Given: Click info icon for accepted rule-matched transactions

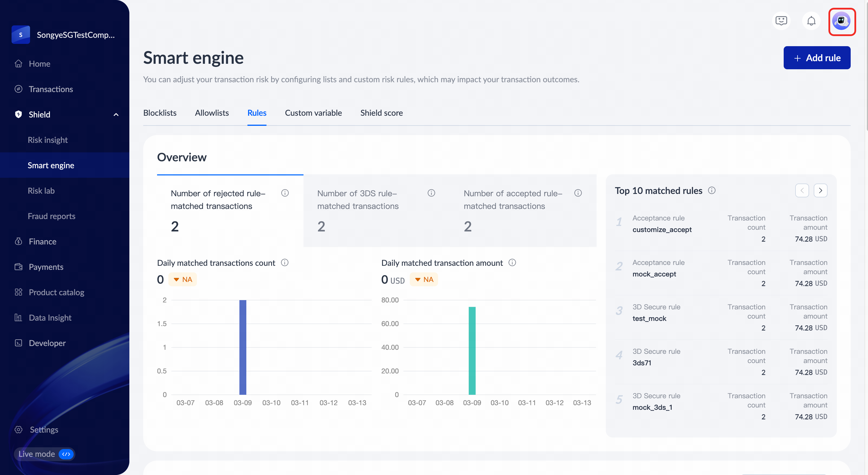Looking at the screenshot, I should (578, 193).
